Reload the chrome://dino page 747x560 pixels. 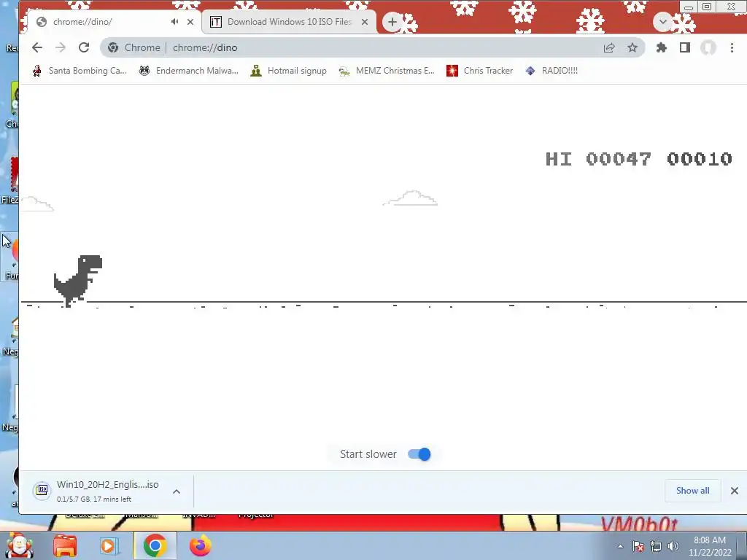click(x=84, y=47)
